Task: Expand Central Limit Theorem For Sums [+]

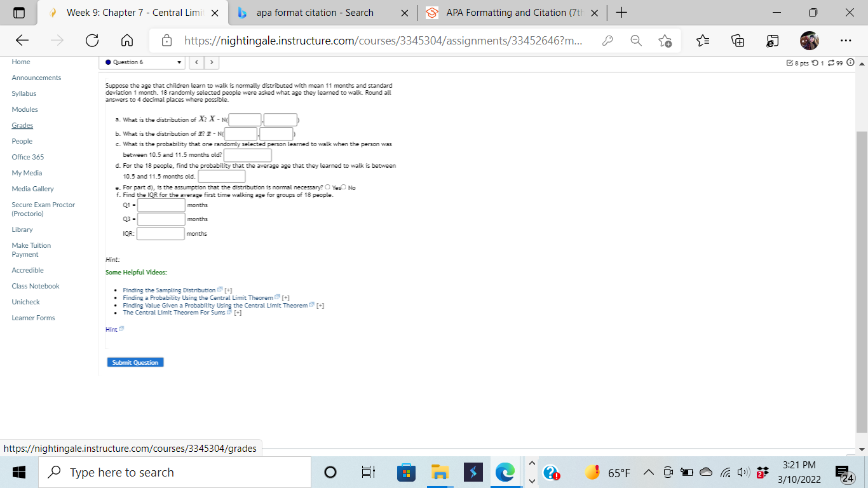Action: pos(238,313)
